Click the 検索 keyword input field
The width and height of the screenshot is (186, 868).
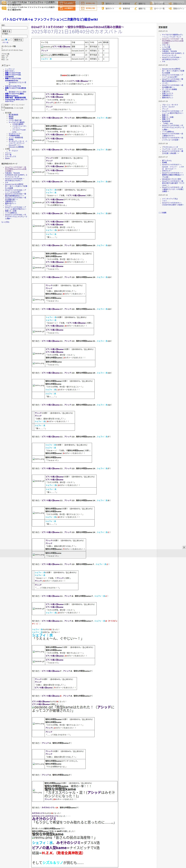tap(14, 28)
